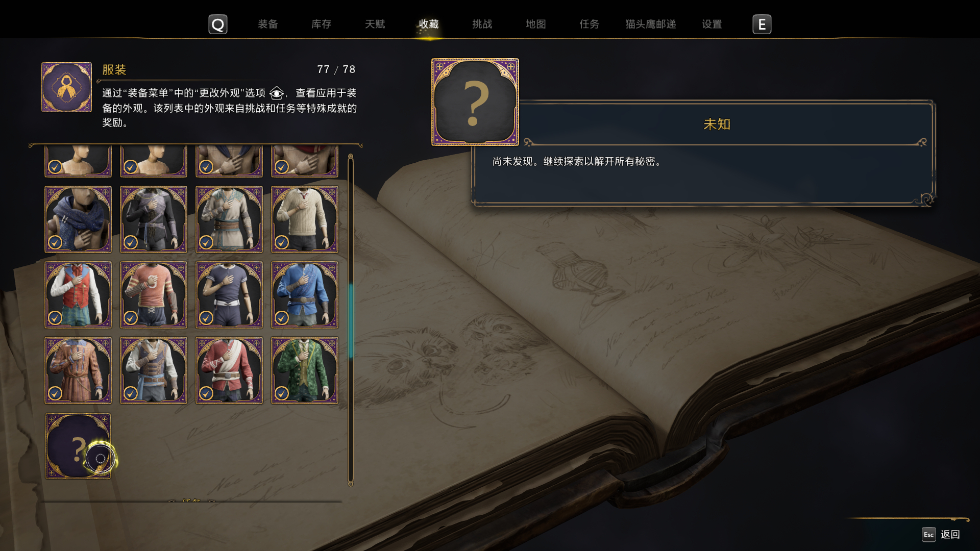The image size is (980, 551).
Task: Select the cream sweater outfit
Action: (305, 219)
